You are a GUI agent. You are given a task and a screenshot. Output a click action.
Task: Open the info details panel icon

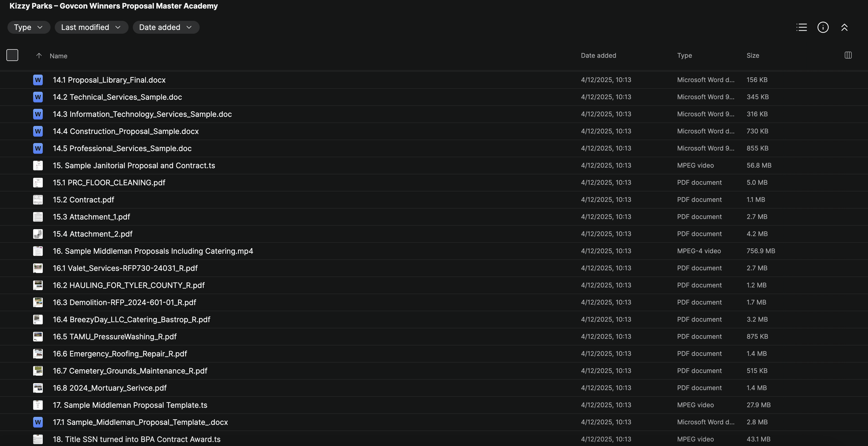coord(823,27)
